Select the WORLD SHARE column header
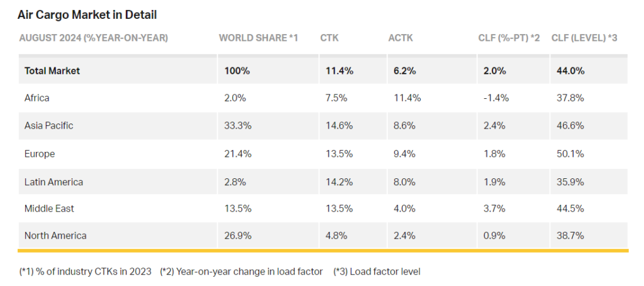This screenshot has height=286, width=644. pos(258,38)
